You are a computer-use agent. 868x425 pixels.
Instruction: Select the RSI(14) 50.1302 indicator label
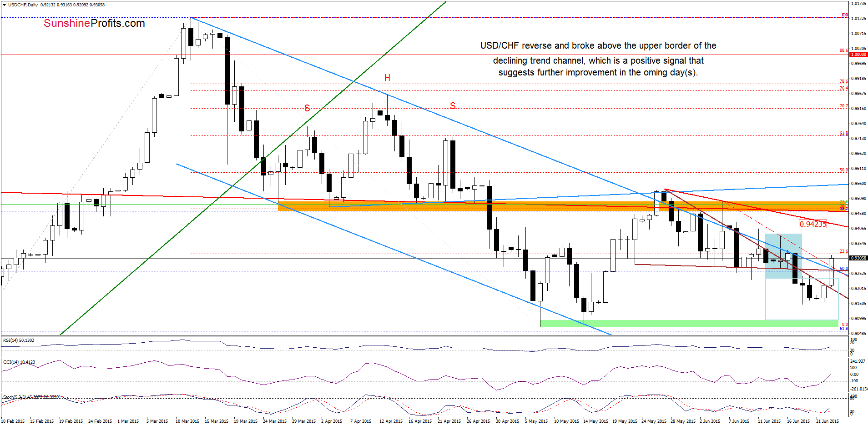(x=19, y=340)
